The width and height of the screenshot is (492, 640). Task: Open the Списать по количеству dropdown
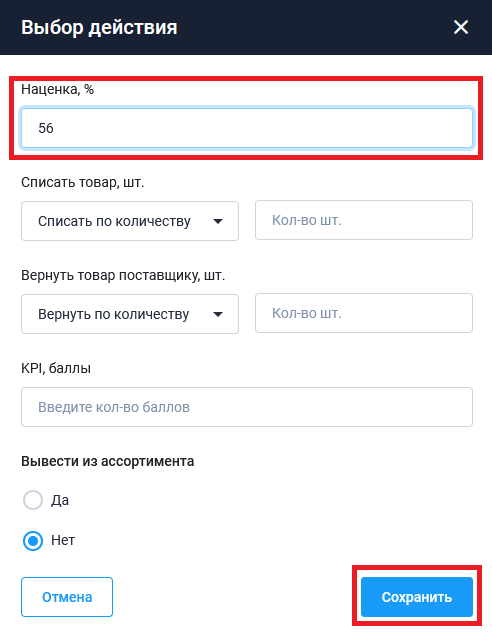tap(130, 221)
